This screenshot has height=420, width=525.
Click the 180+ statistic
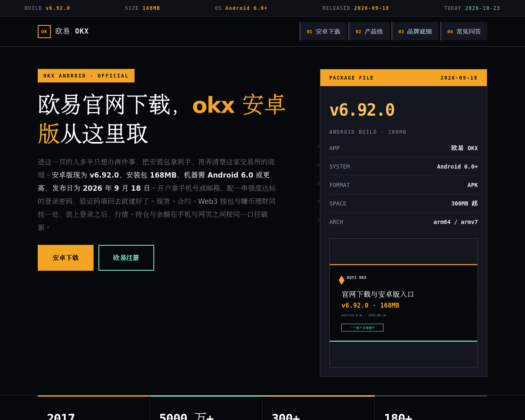pos(398,416)
